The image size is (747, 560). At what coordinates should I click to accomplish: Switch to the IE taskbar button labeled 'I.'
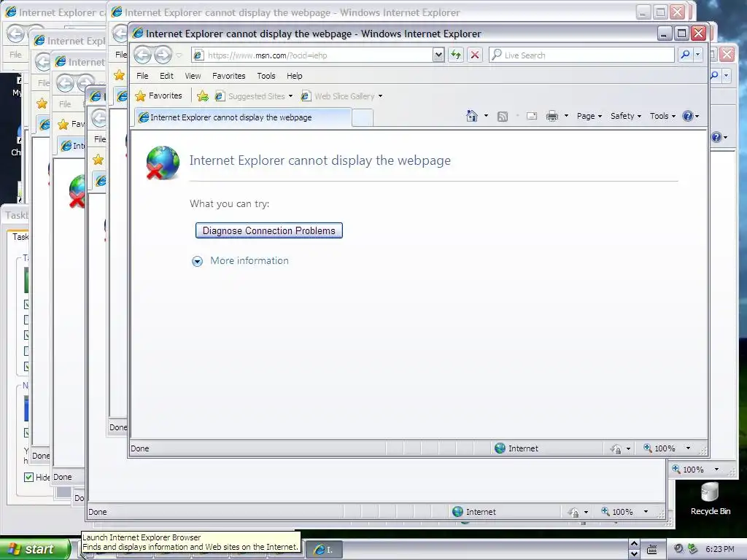click(323, 550)
